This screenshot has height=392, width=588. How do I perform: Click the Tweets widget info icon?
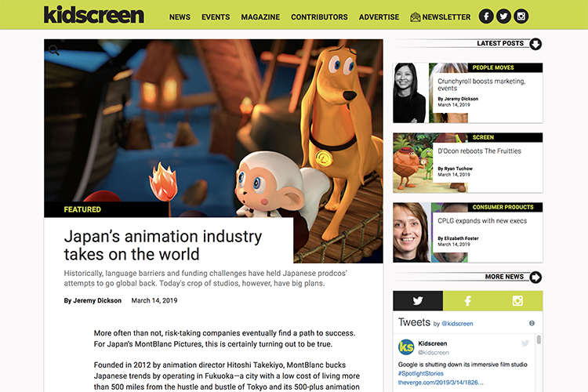coord(532,323)
